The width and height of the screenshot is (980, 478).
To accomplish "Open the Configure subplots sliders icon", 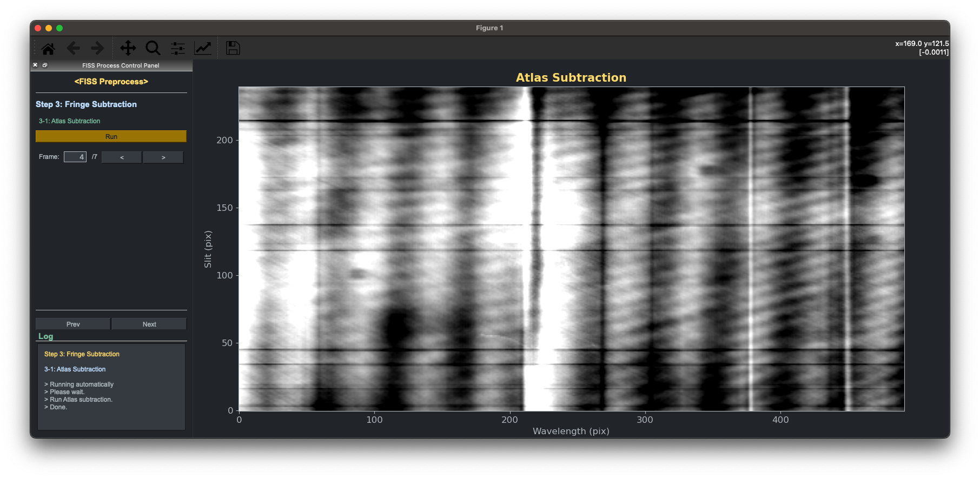I will (x=178, y=48).
